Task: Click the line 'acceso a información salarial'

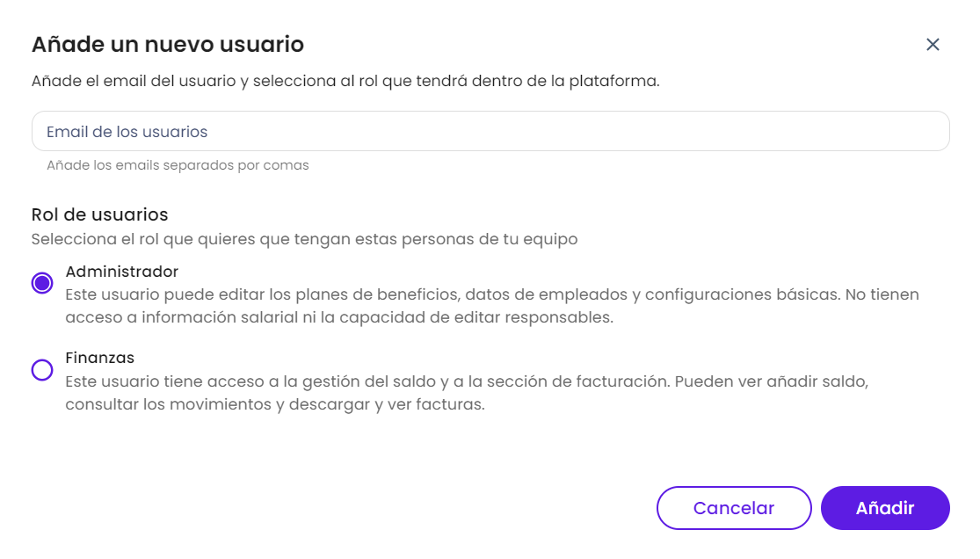Action: click(338, 317)
